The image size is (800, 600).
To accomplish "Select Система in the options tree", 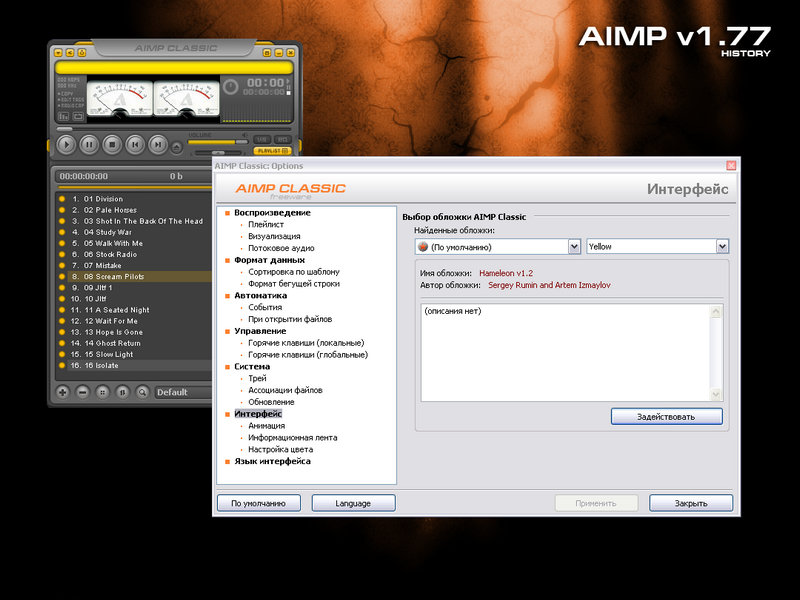I will point(252,366).
